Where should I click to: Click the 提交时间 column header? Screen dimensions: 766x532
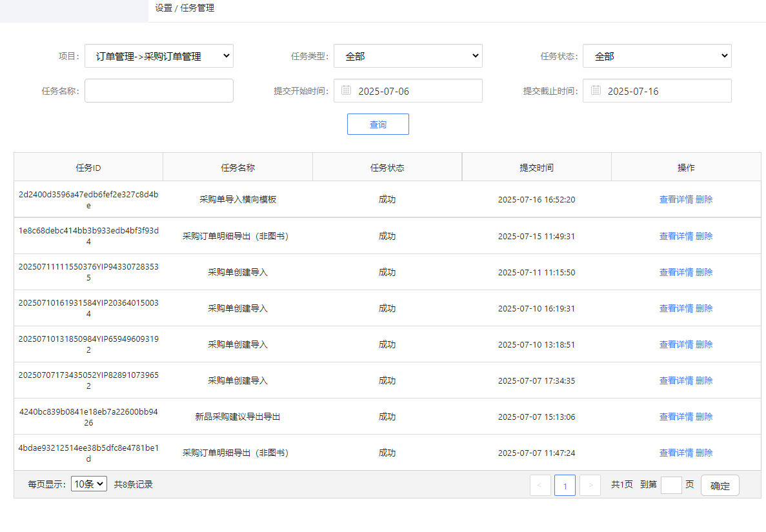click(536, 168)
